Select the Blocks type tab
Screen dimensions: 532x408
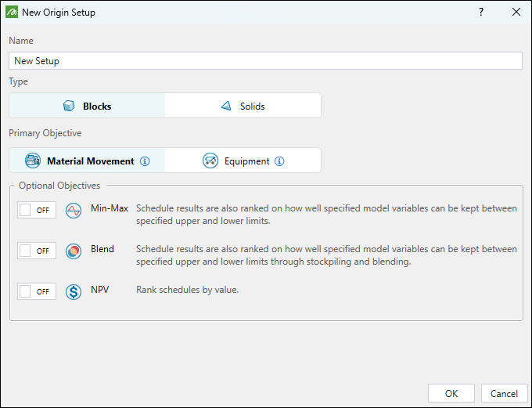(x=88, y=106)
